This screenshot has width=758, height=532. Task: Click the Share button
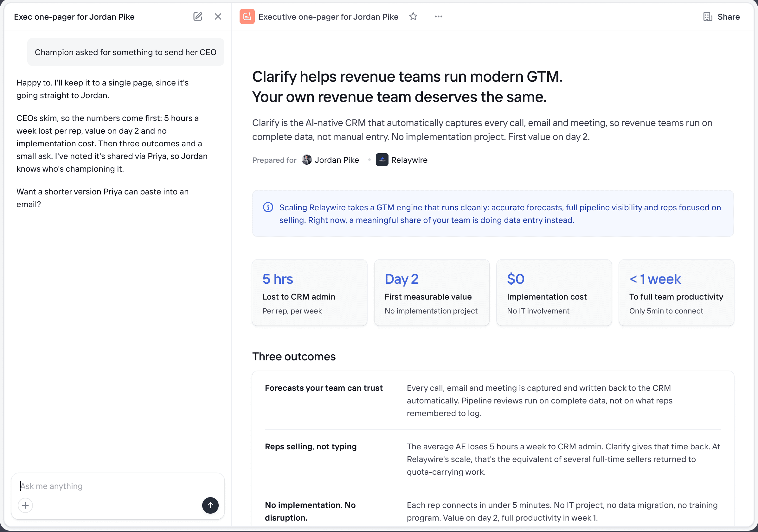pos(721,17)
